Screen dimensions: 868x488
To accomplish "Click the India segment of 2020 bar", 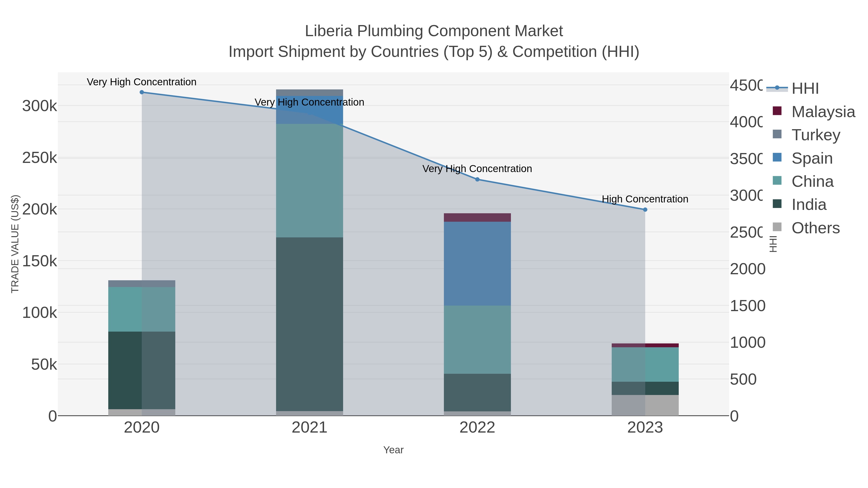I will [x=142, y=370].
